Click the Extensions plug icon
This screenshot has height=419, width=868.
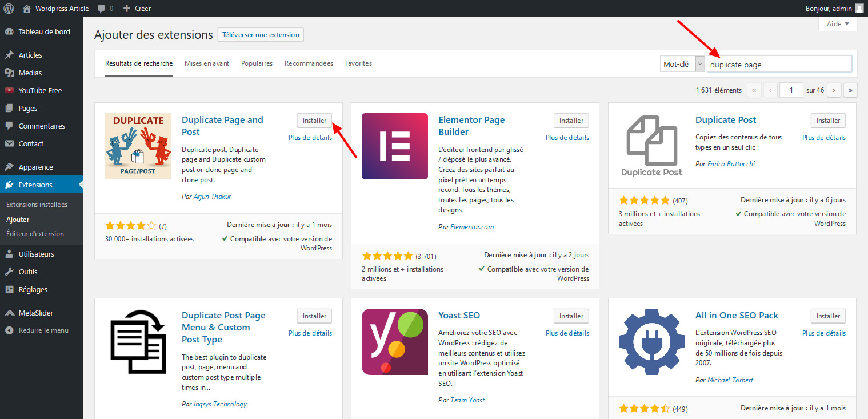9,185
